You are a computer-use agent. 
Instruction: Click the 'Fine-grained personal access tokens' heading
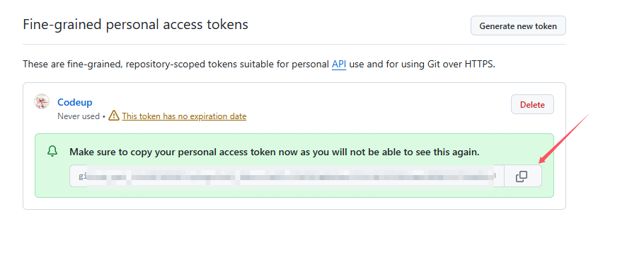click(136, 24)
